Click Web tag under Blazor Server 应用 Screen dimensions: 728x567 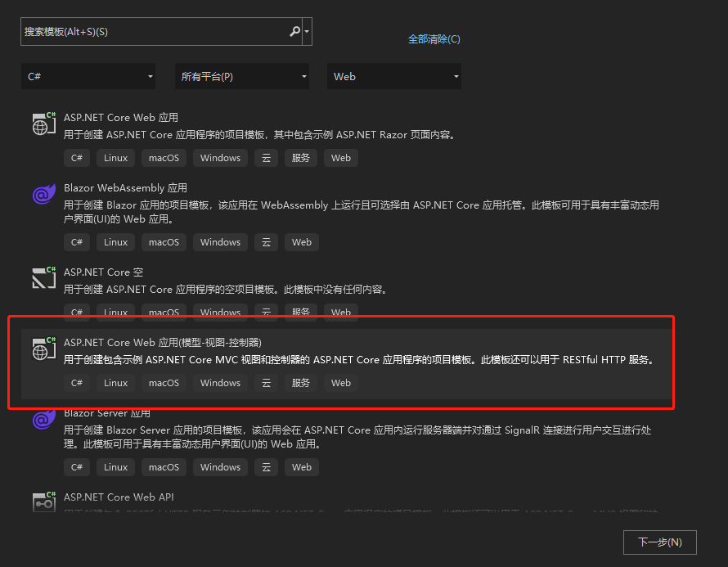tap(301, 467)
